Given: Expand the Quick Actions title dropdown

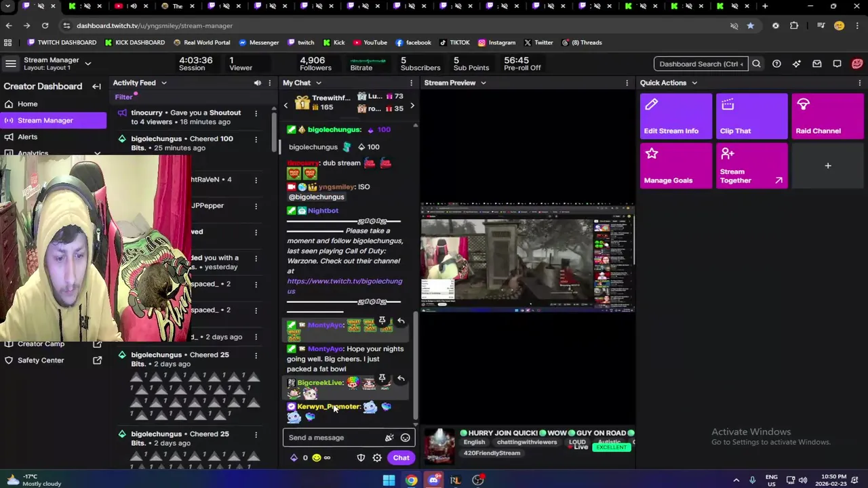Looking at the screenshot, I should point(694,83).
